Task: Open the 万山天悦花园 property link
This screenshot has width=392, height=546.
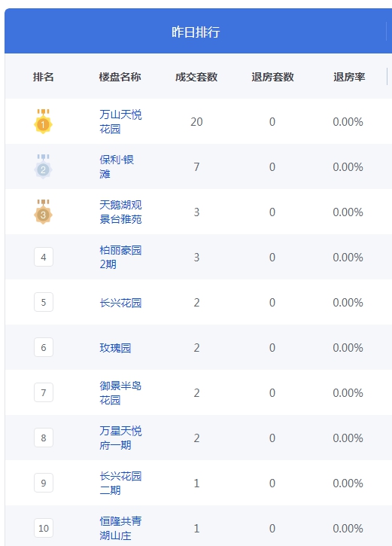Action: 120,121
